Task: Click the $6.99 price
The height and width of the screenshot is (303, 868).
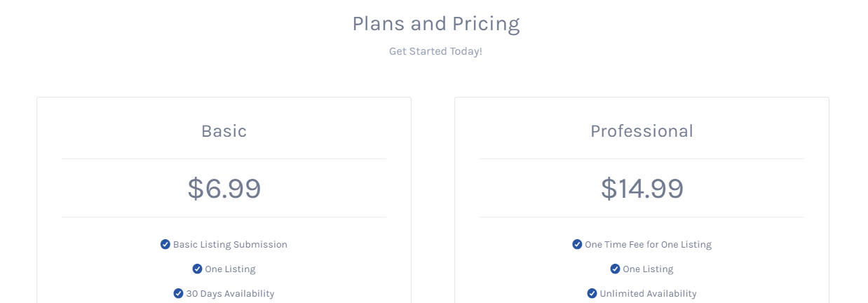Action: point(224,189)
